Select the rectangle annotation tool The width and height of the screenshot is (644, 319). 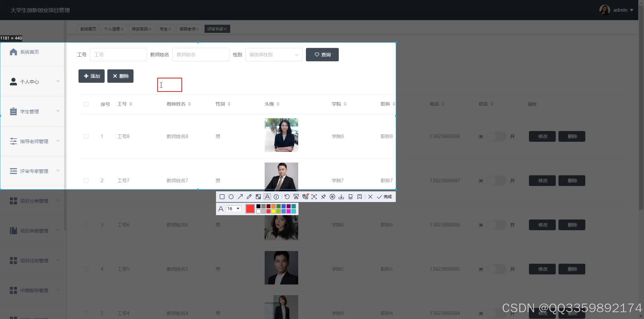(222, 197)
